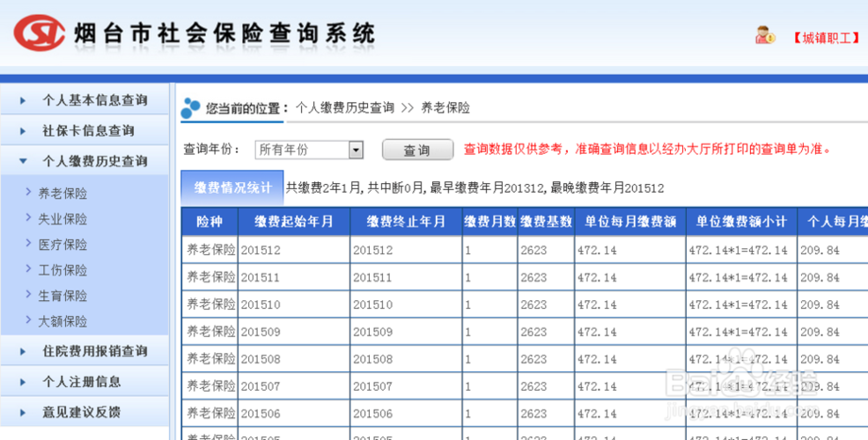868x440 pixels.
Task: Click the red disclaimer notice text
Action: (x=647, y=149)
